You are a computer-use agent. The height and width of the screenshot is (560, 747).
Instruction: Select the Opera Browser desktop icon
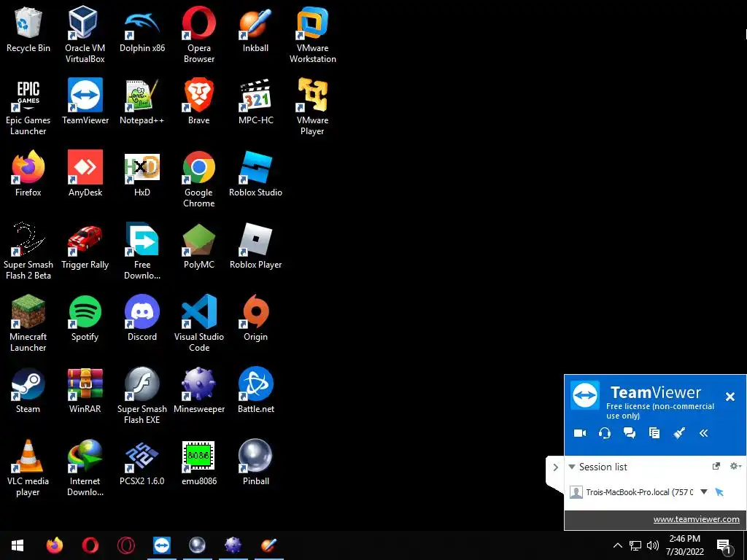(x=198, y=34)
